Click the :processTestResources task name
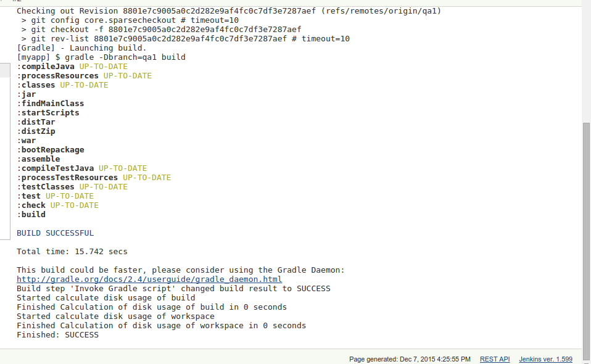The width and height of the screenshot is (591, 364). coord(67,178)
